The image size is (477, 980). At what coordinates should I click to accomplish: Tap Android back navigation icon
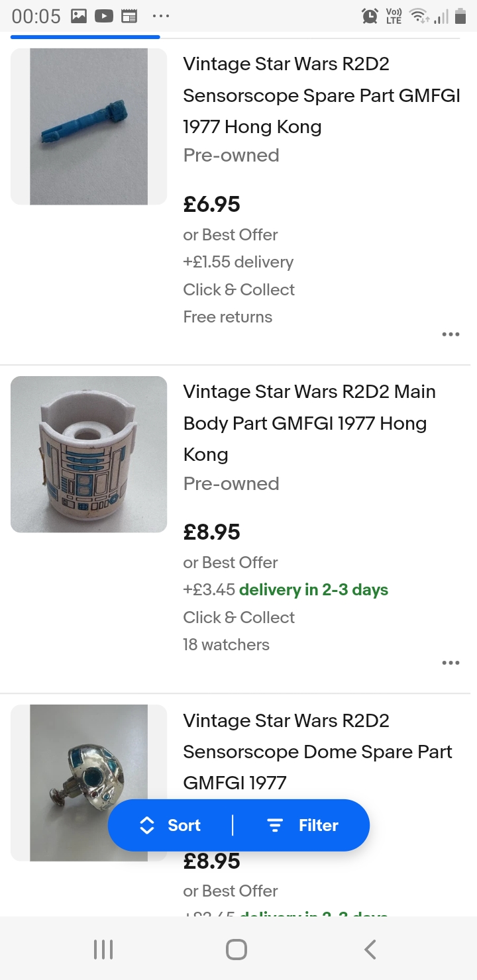[x=370, y=950]
